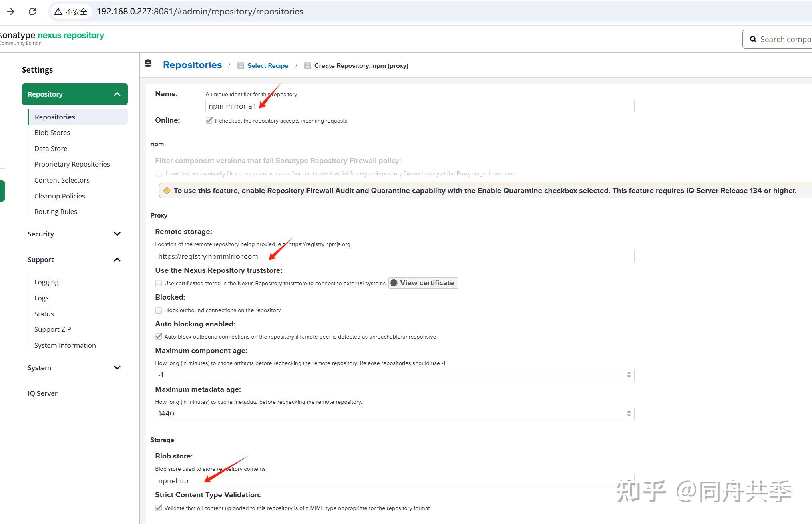812x524 pixels.
Task: Disable the Auto-block outbound connections checkbox
Action: coord(159,337)
